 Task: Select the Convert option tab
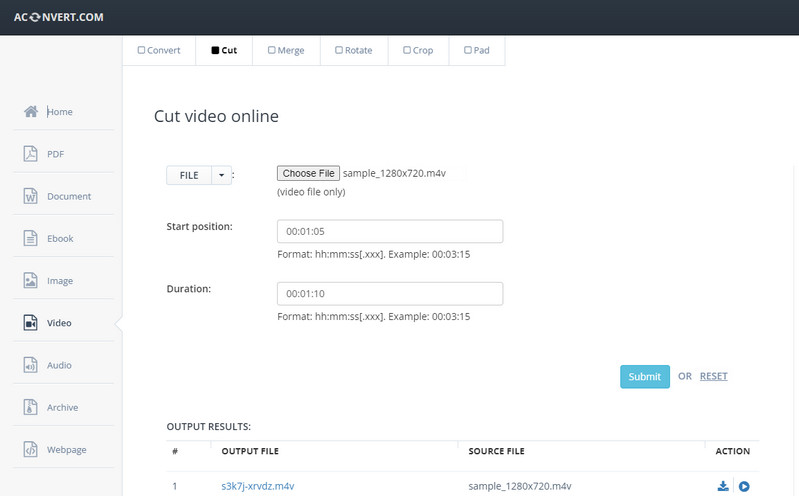[x=159, y=50]
